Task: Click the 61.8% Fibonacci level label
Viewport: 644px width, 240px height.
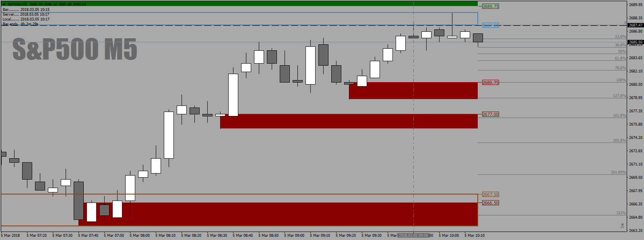Action: click(x=620, y=58)
